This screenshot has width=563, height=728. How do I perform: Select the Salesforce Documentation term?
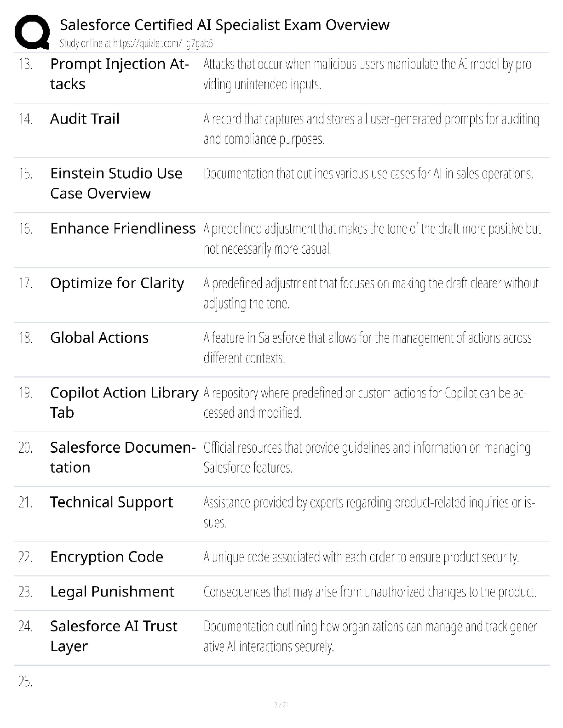click(123, 457)
